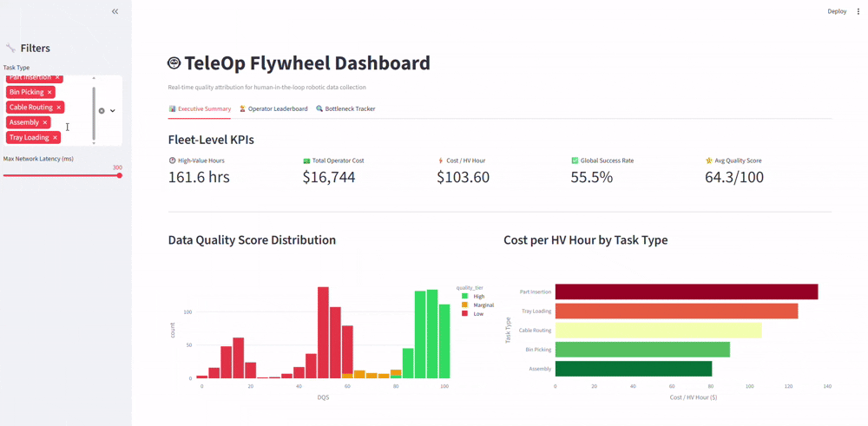Click the 161.6 hrs value
The height and width of the screenshot is (426, 868).
tap(199, 177)
